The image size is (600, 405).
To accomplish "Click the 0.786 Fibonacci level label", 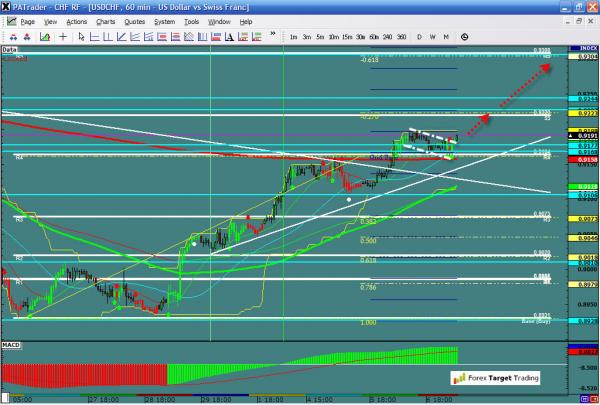I will (368, 287).
